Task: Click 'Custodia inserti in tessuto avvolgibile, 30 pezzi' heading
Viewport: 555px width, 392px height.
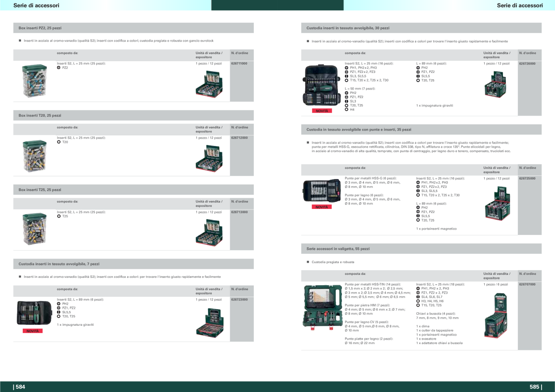Action: point(348,28)
